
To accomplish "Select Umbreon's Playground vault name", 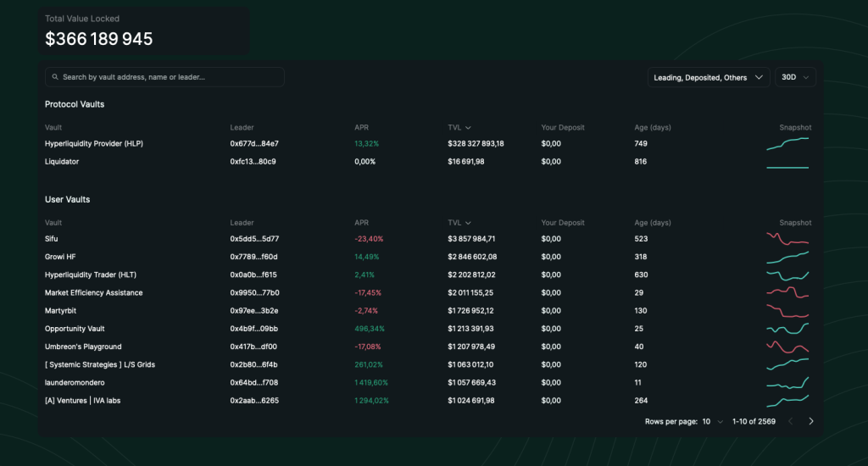I will pyautogui.click(x=83, y=347).
